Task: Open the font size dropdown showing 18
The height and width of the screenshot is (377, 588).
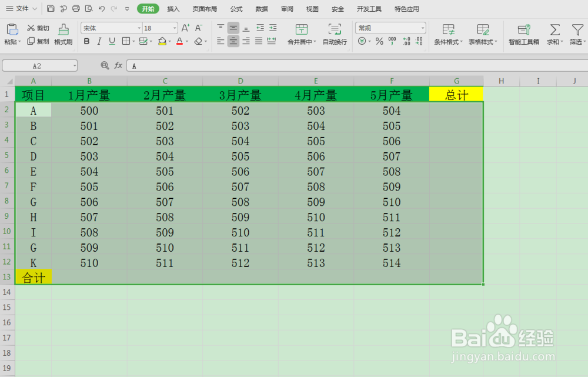Action: point(175,28)
